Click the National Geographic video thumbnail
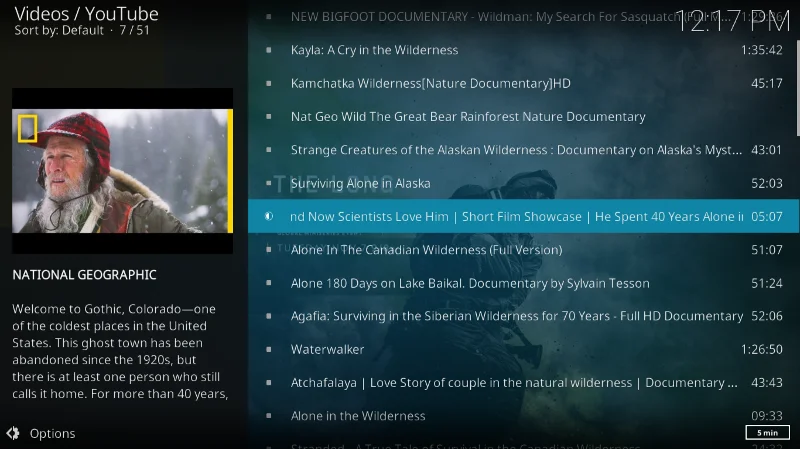The image size is (800, 449). tap(122, 171)
